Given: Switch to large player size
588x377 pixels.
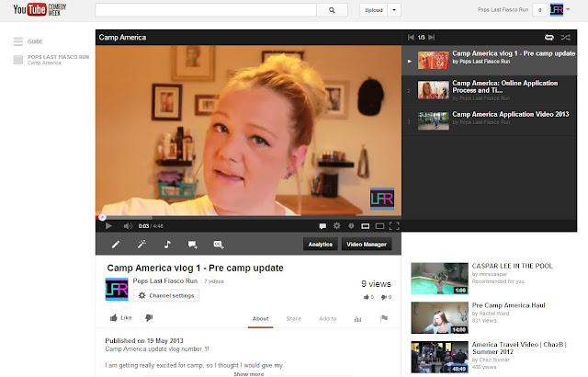Looking at the screenshot, I should [379, 226].
